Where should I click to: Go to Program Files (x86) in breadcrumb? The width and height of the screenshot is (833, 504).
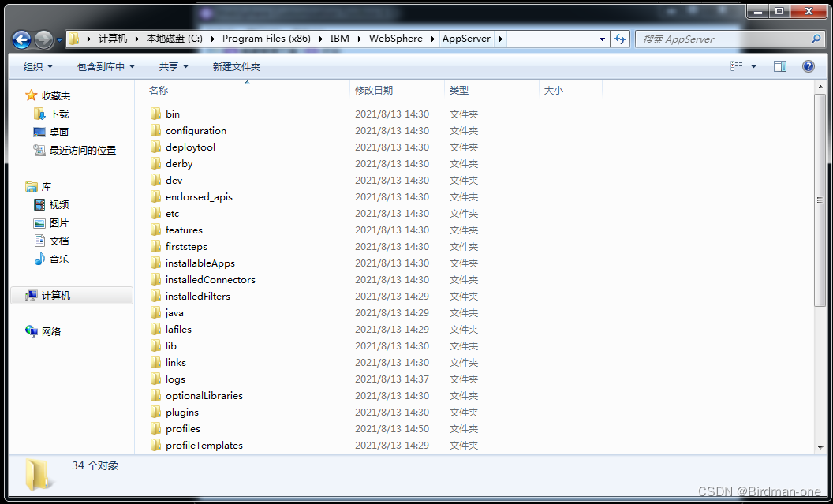[x=266, y=39]
